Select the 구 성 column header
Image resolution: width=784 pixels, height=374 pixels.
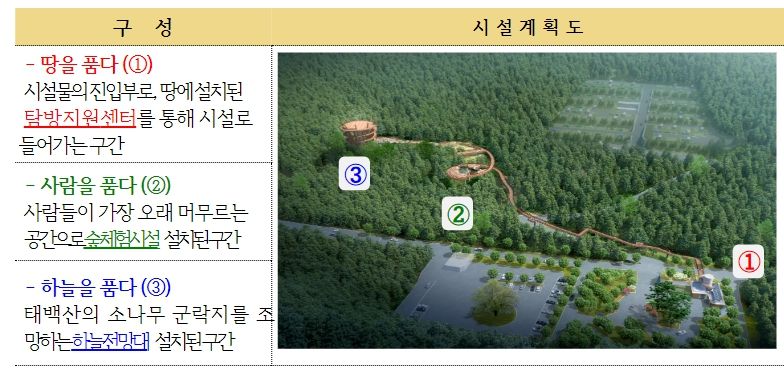pyautogui.click(x=143, y=27)
